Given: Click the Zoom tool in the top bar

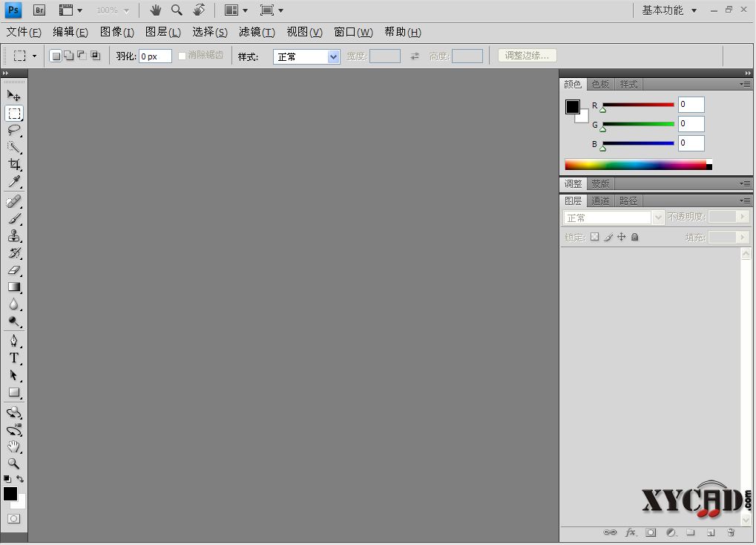Looking at the screenshot, I should point(177,10).
